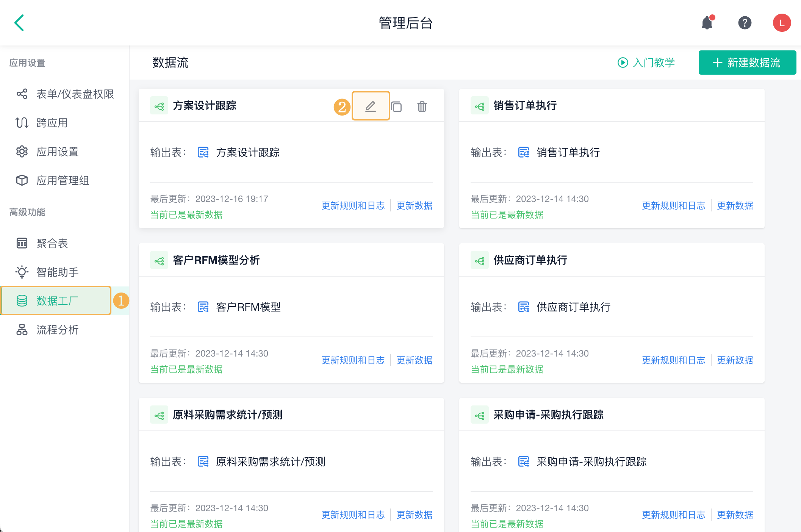Click output table icon for 供应商订单执行
The height and width of the screenshot is (532, 801).
tap(524, 307)
